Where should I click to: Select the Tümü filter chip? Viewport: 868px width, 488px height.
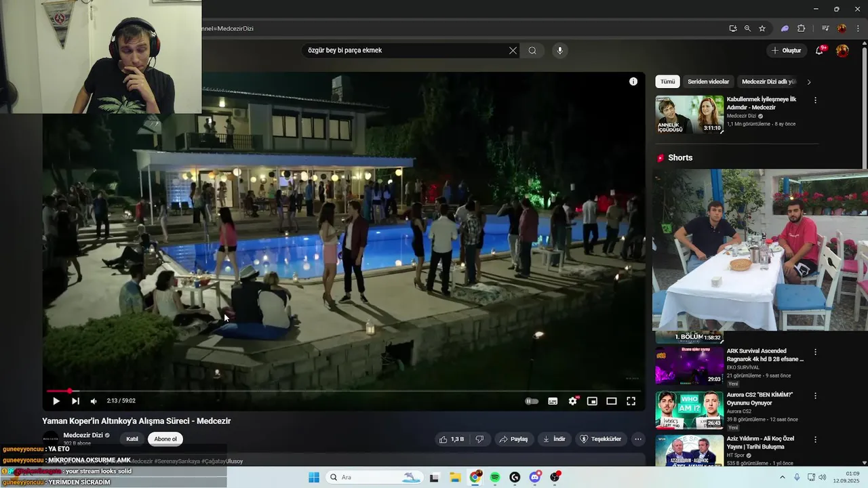668,81
